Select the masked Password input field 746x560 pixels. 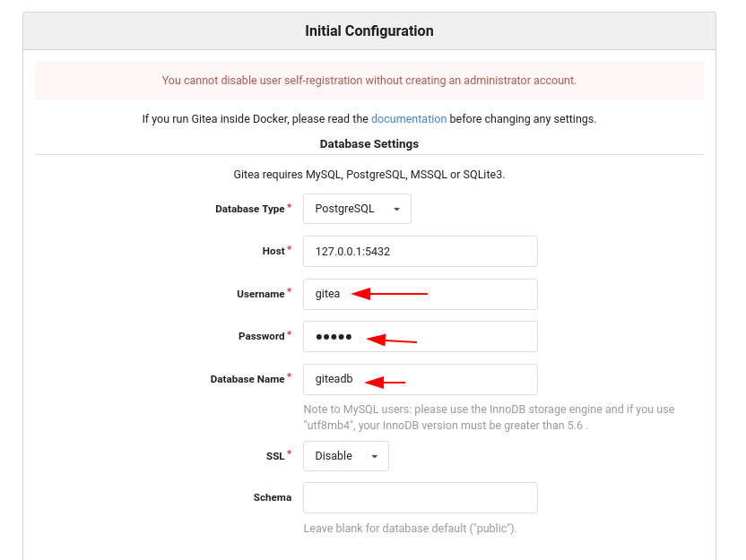421,337
